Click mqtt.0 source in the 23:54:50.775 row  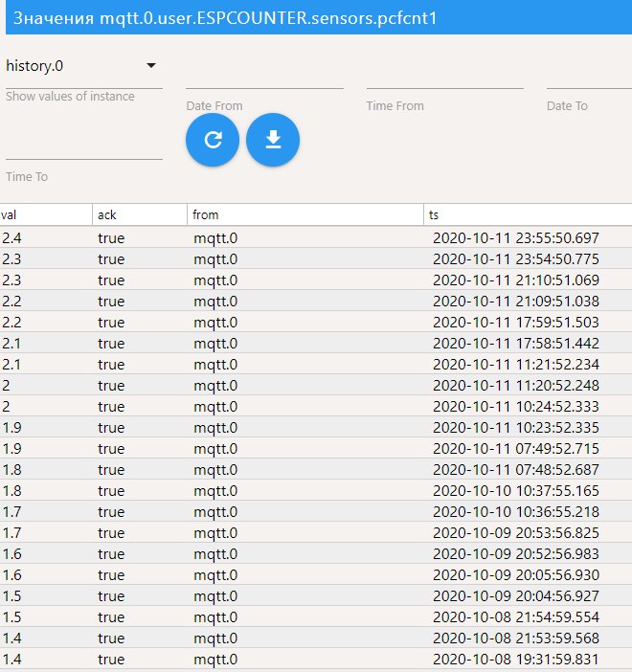215,258
